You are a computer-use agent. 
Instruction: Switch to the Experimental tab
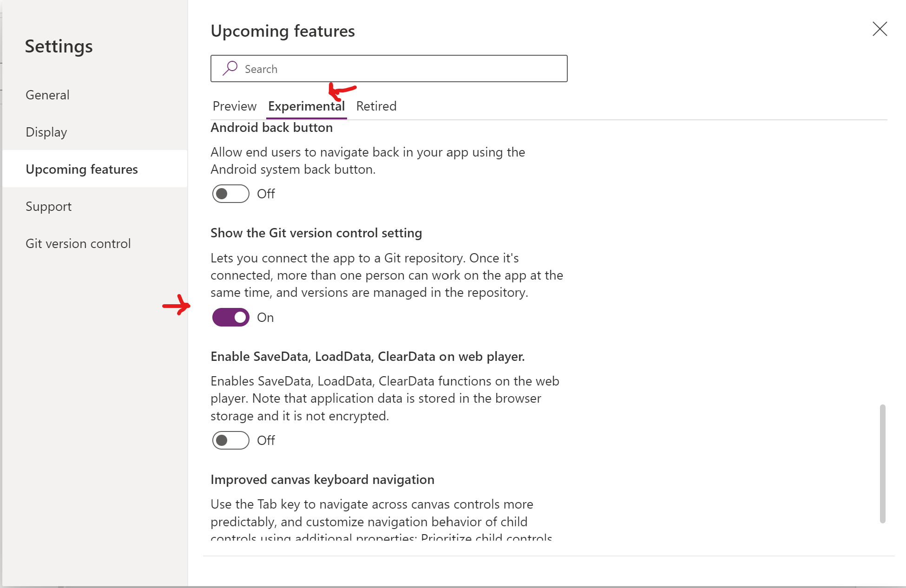click(x=306, y=106)
